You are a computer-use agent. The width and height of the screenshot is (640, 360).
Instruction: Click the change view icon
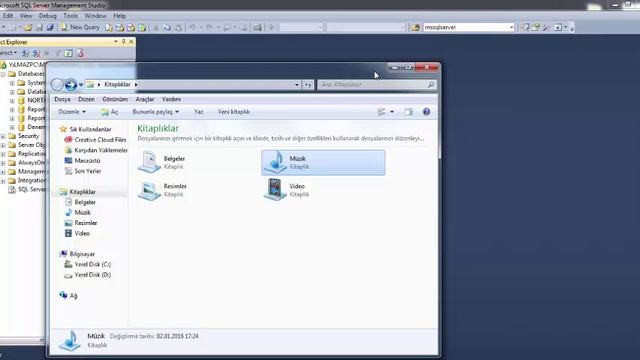click(x=381, y=112)
